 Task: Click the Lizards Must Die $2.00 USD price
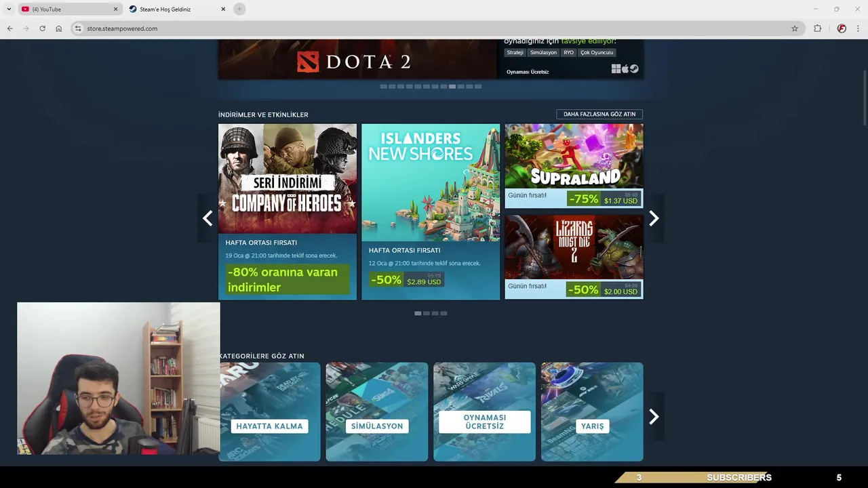pos(620,291)
